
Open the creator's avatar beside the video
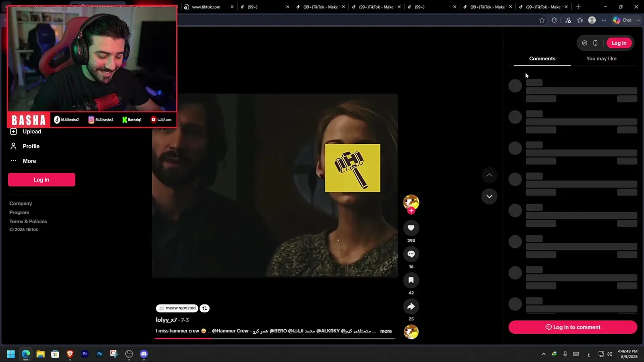411,202
